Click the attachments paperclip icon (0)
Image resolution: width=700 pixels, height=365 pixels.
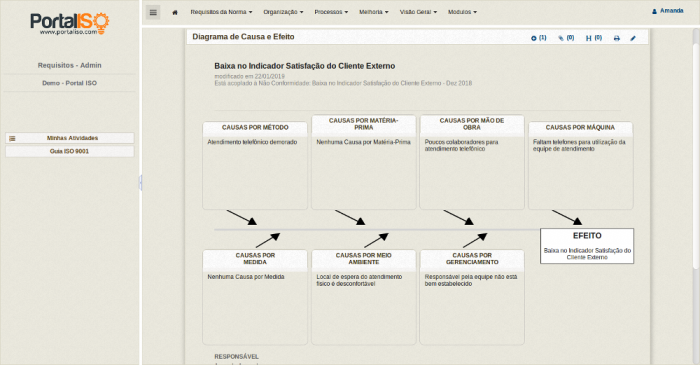[566, 38]
